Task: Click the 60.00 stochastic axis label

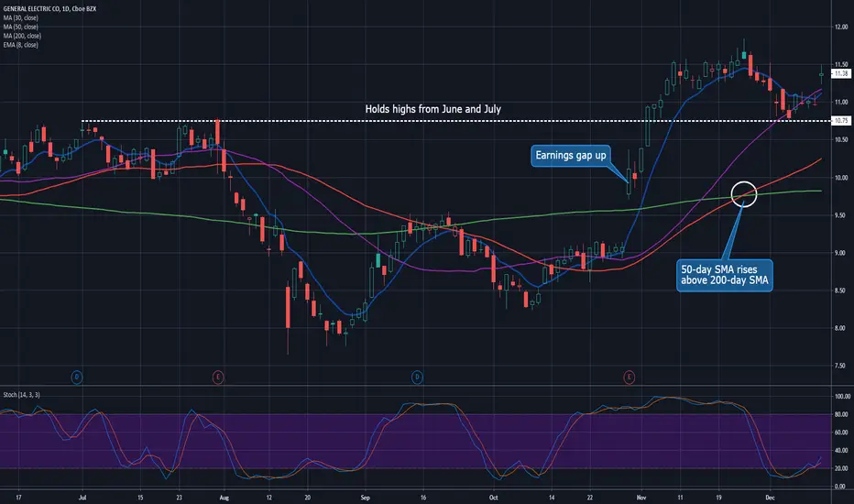Action: (841, 433)
